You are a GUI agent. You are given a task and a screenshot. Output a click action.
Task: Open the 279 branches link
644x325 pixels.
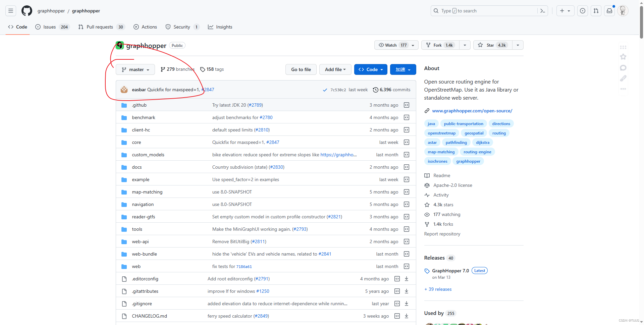point(177,69)
